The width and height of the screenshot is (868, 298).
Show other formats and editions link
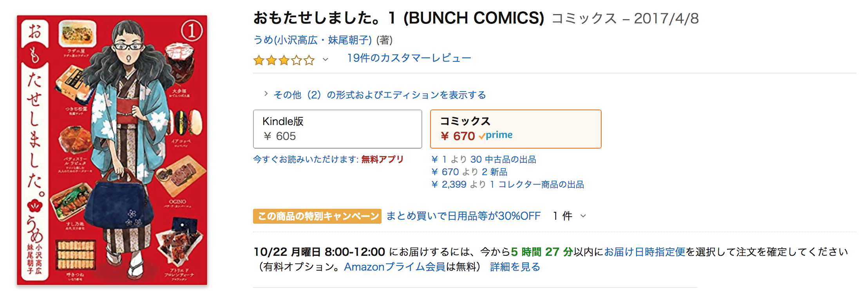point(379,95)
